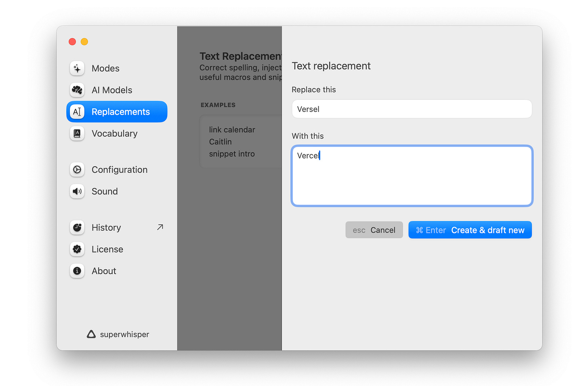This screenshot has width=588, height=386.
Task: Open Configuration using the gear icon
Action: click(x=77, y=170)
